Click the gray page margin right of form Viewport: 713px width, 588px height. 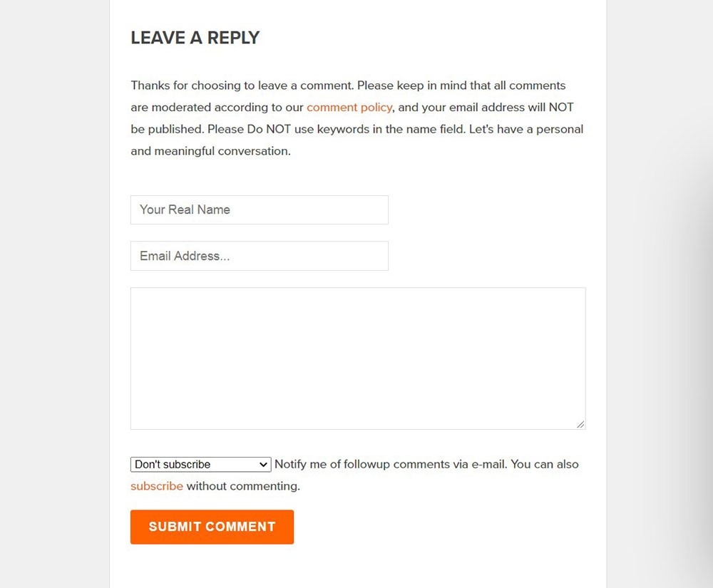(x=660, y=294)
